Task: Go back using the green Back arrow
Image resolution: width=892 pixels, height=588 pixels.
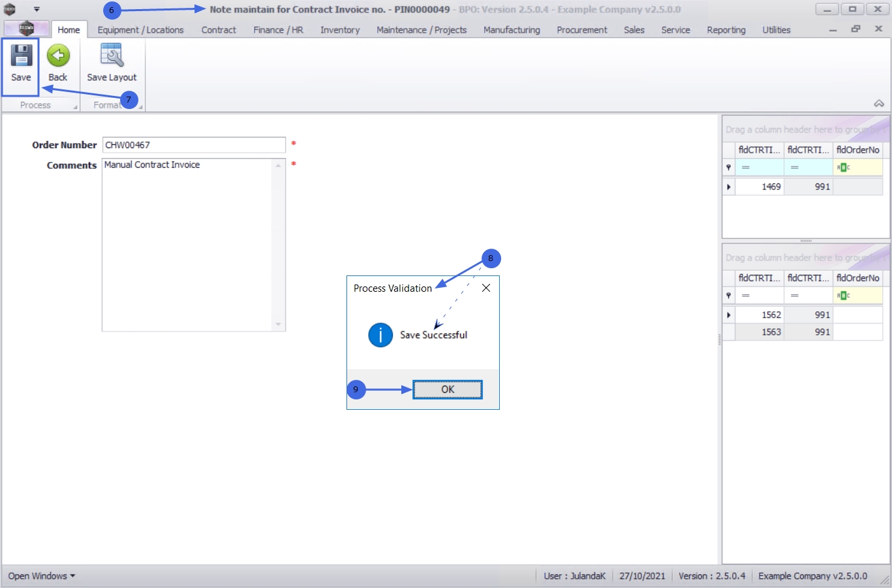Action: click(58, 56)
